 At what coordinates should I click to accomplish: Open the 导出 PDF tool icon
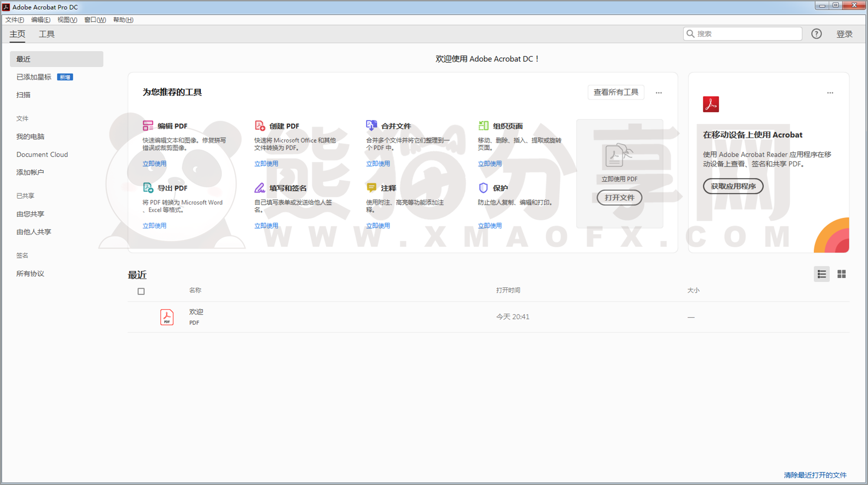(x=148, y=187)
